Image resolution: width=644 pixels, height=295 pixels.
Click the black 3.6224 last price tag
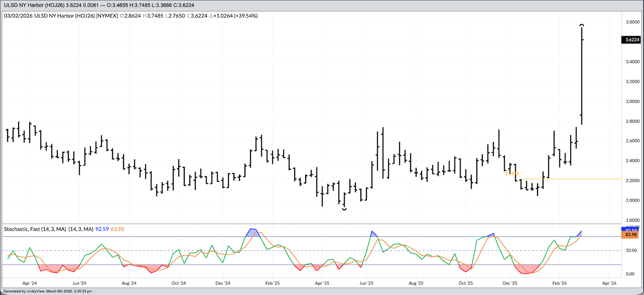coord(632,40)
